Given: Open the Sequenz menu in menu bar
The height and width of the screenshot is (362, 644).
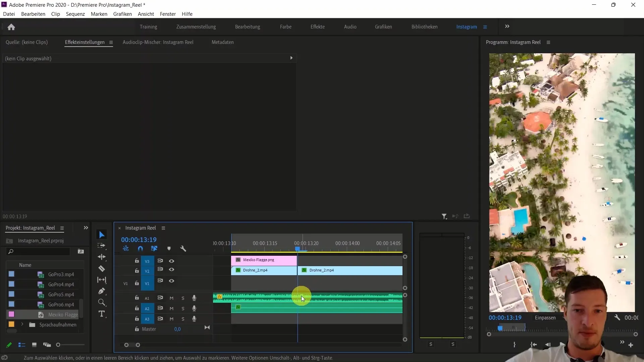Looking at the screenshot, I should tap(75, 14).
